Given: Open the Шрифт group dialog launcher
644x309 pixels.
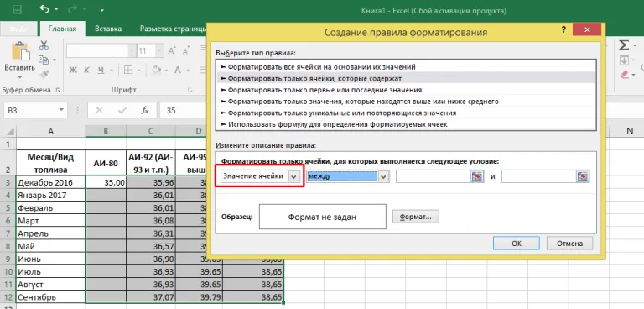Looking at the screenshot, I should point(190,90).
